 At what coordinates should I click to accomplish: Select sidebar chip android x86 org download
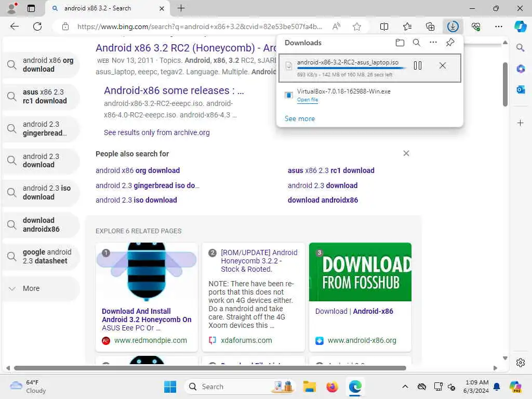tap(41, 64)
